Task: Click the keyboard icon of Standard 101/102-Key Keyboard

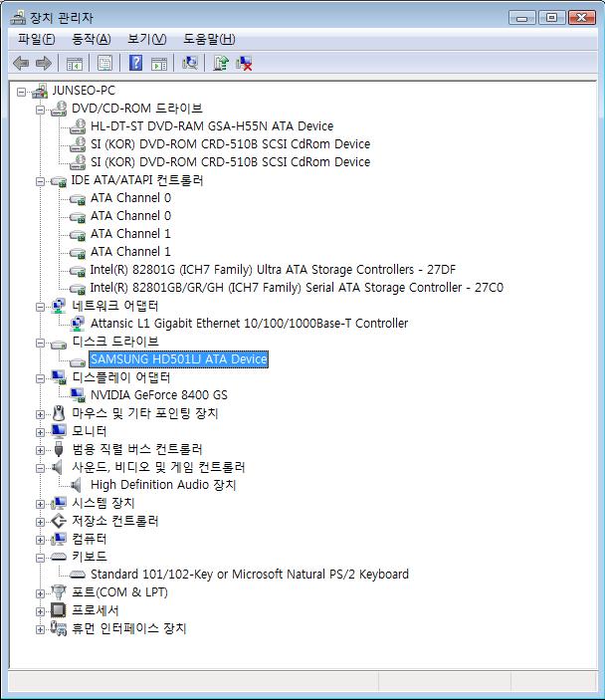Action: [x=78, y=575]
